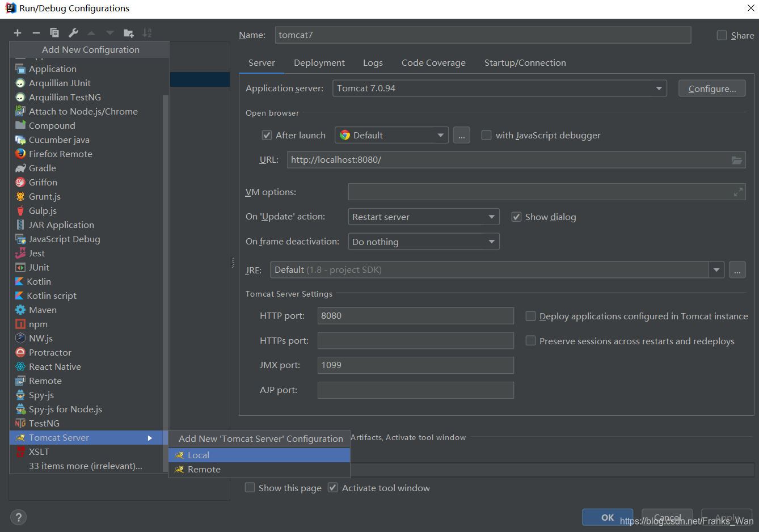
Task: Click the Create New Folder icon
Action: [129, 33]
